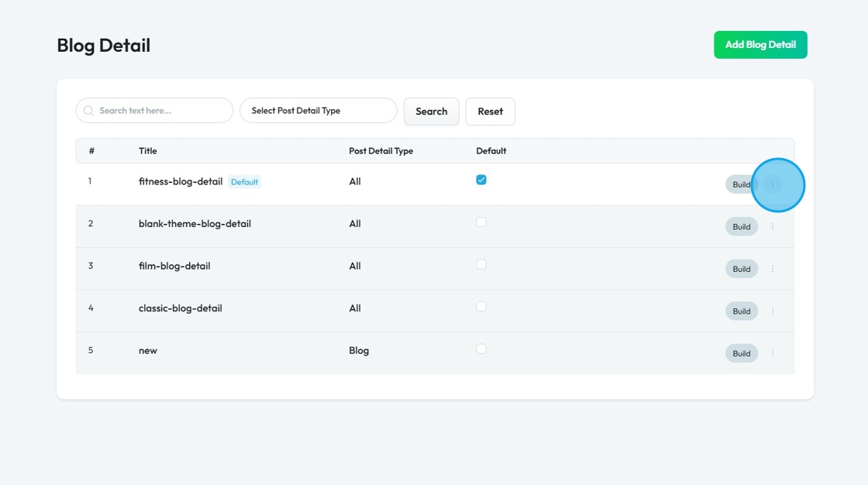868x485 pixels.
Task: Open the Select Post Detail Type dropdown
Action: click(318, 111)
